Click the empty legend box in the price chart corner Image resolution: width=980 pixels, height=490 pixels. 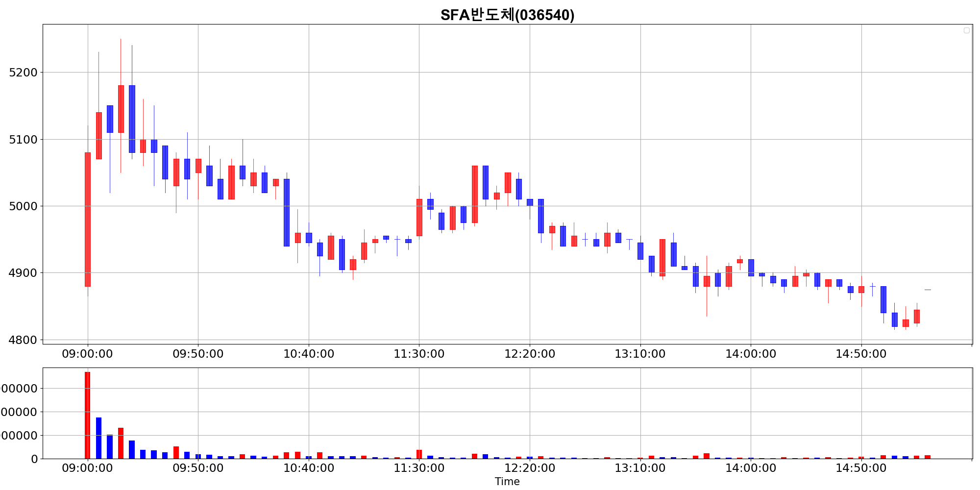coord(967,30)
